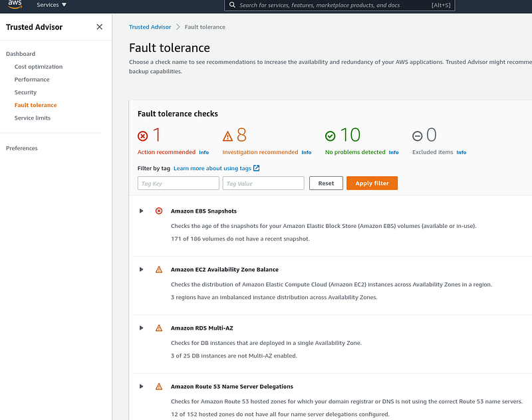Go to Service limits page
Image resolution: width=532 pixels, height=420 pixels.
pyautogui.click(x=32, y=118)
